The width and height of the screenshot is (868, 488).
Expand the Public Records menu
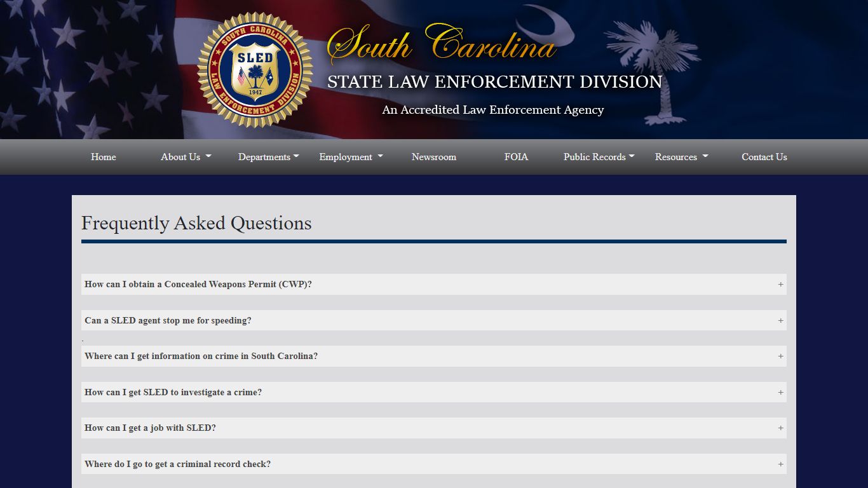coord(599,157)
